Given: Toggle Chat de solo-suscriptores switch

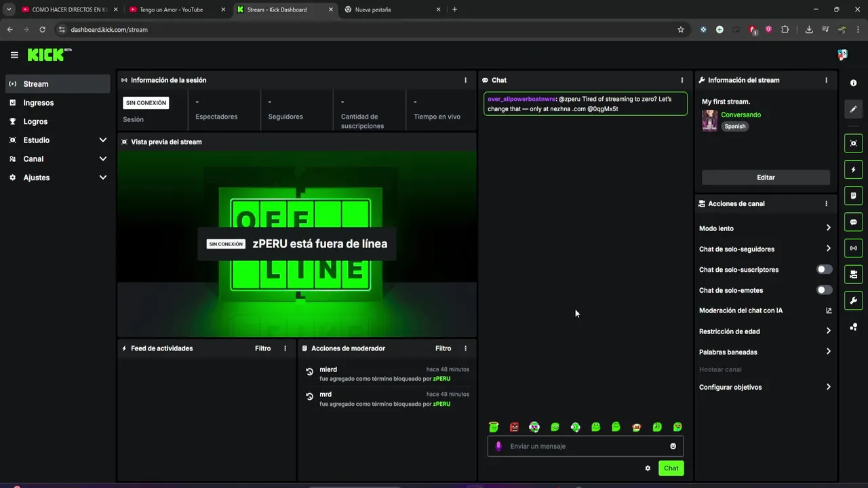Looking at the screenshot, I should [824, 269].
